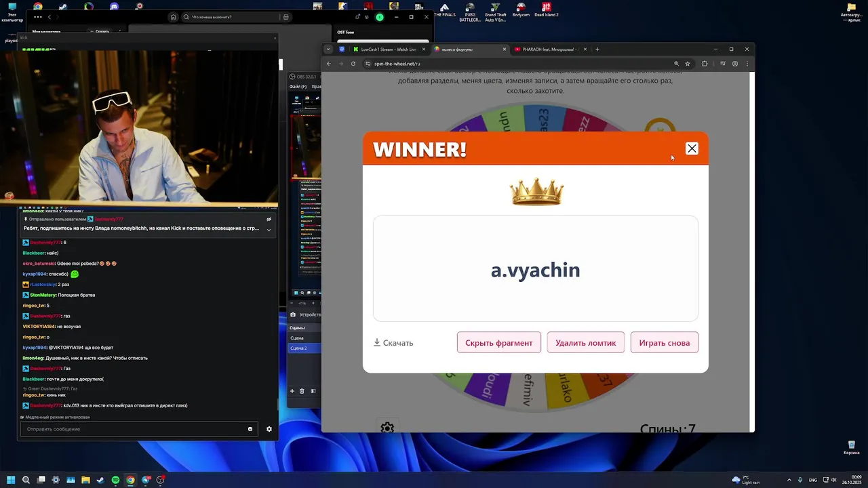Remove scene with OBS trash icon
Screen dimensions: 868x488
coord(302,391)
